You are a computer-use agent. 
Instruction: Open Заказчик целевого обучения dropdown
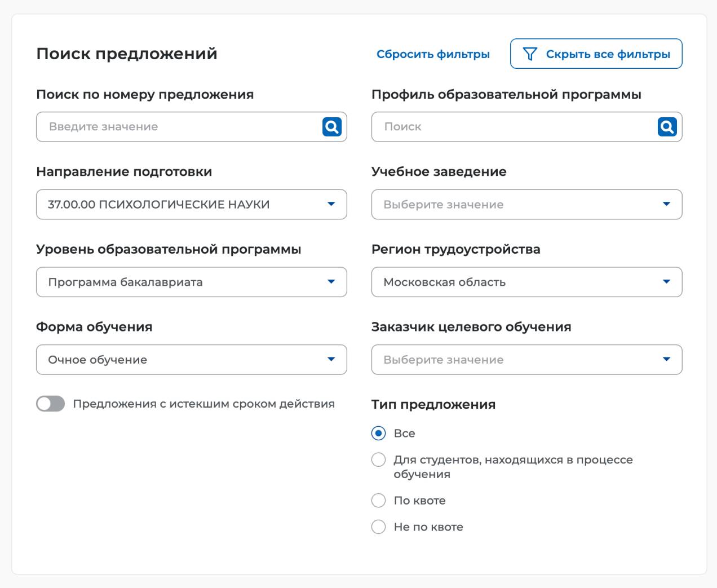click(x=526, y=360)
